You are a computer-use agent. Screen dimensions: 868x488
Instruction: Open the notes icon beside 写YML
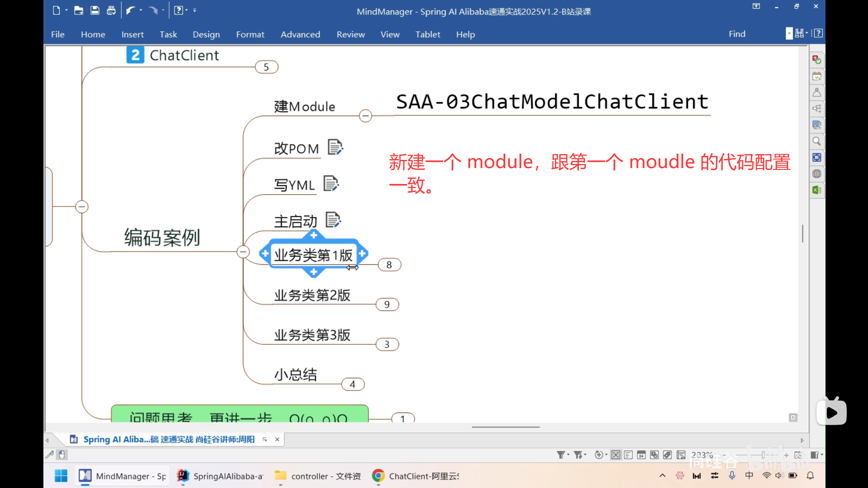(331, 183)
